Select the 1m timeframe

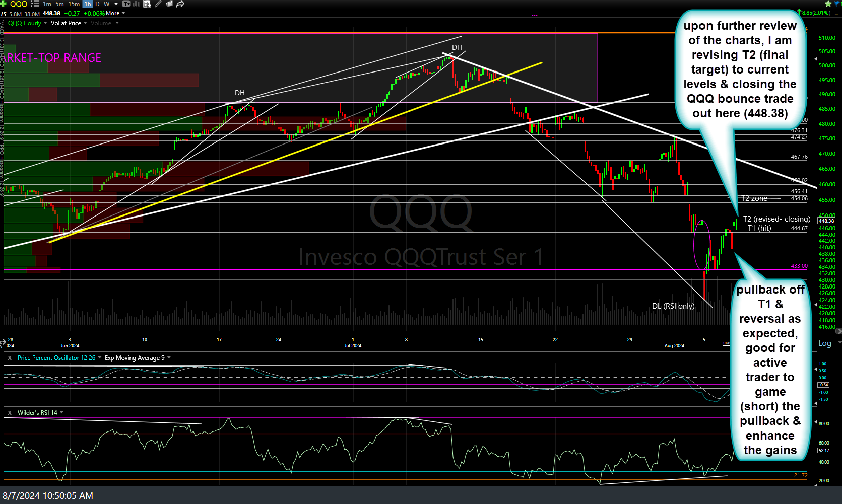click(x=47, y=4)
